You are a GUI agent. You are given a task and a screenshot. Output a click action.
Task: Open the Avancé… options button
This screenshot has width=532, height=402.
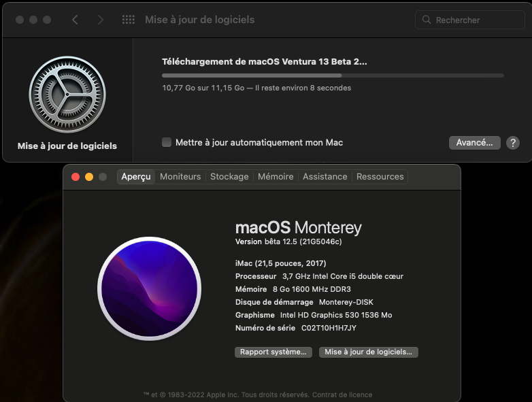[474, 143]
